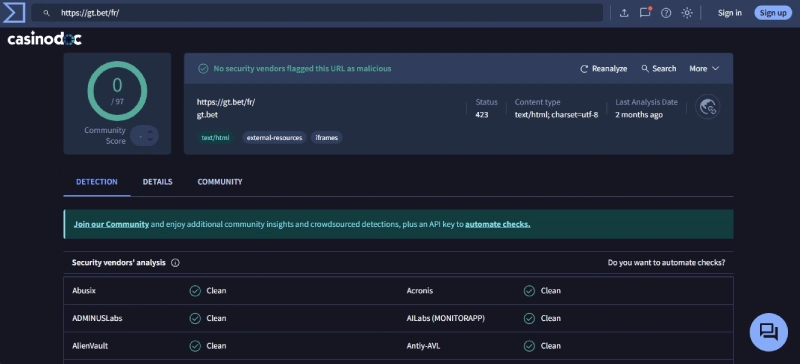The image size is (800, 364).
Task: Click the gt.bet domain text
Action: (x=207, y=115)
